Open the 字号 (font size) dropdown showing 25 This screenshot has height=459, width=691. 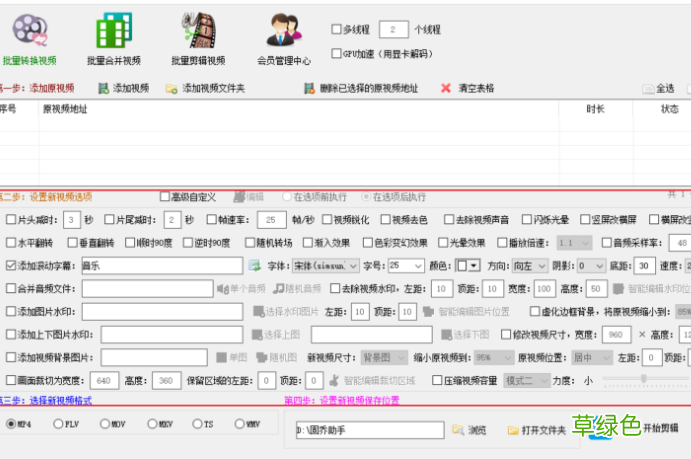(405, 266)
